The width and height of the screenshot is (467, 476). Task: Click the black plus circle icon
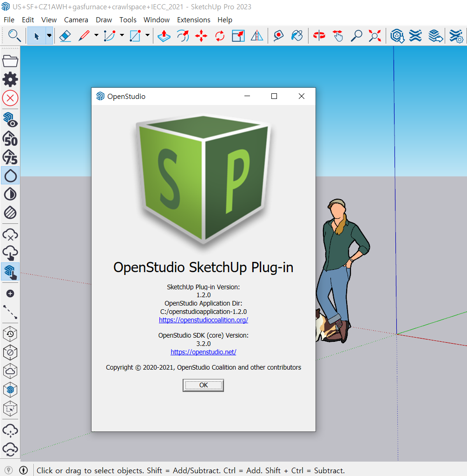(x=10, y=293)
